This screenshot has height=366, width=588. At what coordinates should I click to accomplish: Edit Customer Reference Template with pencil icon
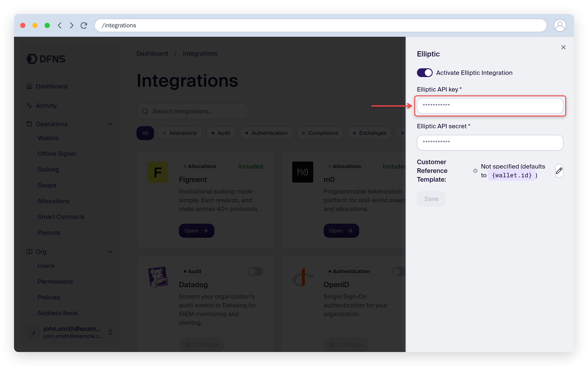click(x=559, y=171)
